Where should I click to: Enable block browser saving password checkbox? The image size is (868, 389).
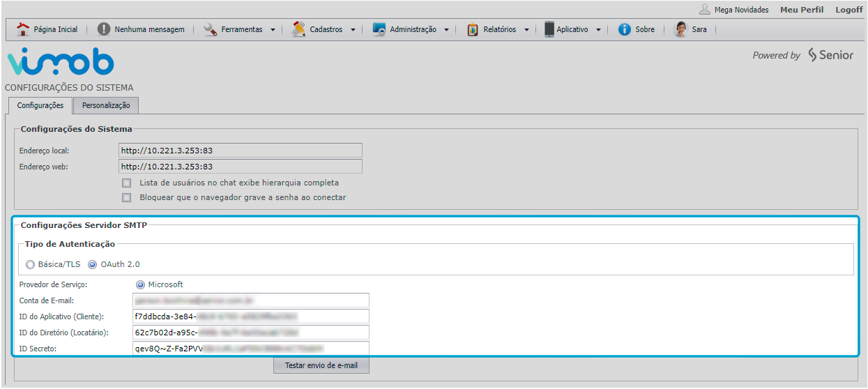pos(126,197)
